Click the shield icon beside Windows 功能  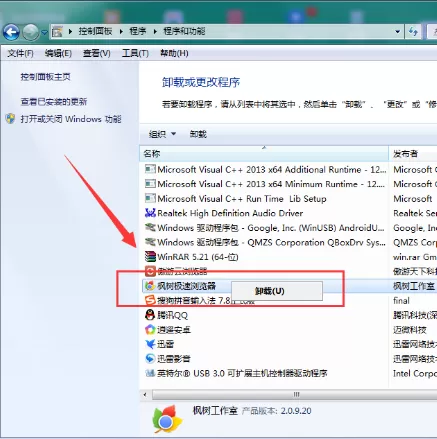point(10,119)
